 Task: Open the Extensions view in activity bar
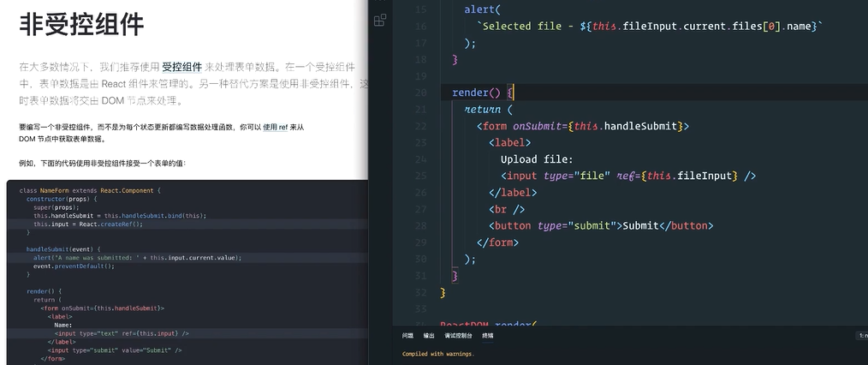click(380, 21)
